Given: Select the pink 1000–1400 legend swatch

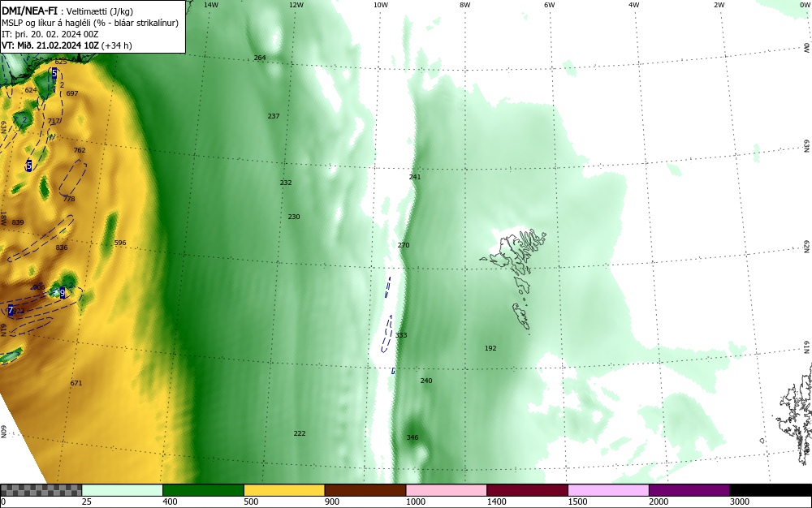Looking at the screenshot, I should [x=446, y=490].
